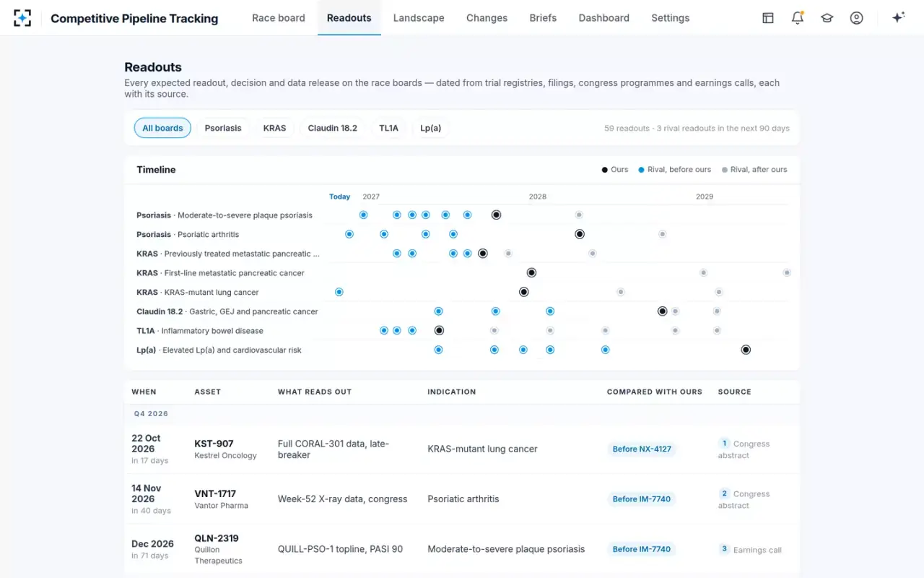Select the Readouts tab

(x=349, y=18)
